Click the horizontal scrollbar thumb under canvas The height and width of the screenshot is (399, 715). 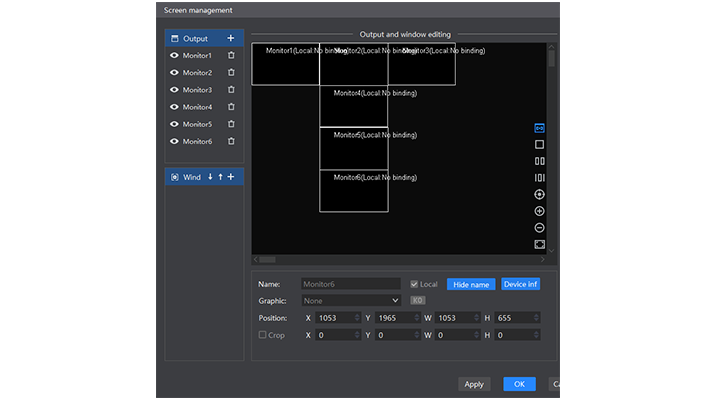tap(267, 259)
